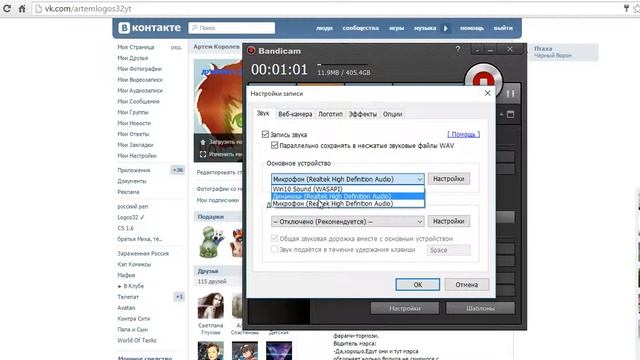
Task: Open Светлана friend thumbnail
Action: pyautogui.click(x=211, y=306)
